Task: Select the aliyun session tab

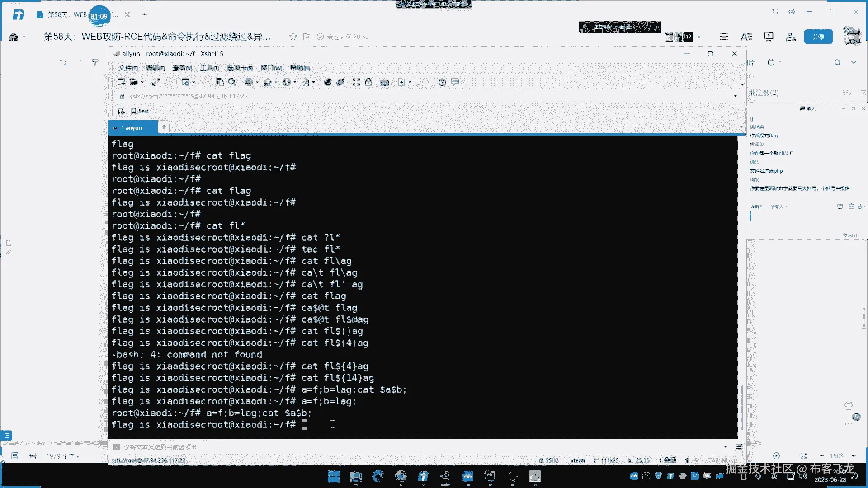Action: (x=133, y=128)
